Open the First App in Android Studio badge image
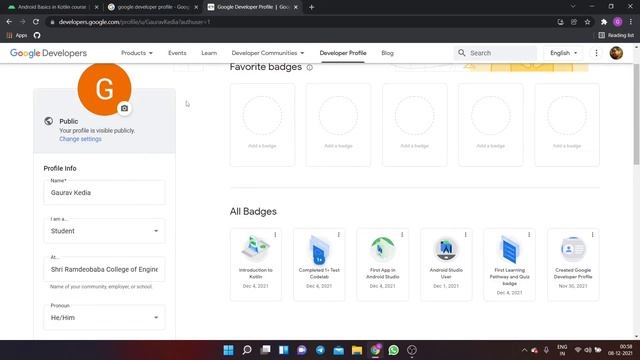Screen dimensions: 640x360 [382, 249]
